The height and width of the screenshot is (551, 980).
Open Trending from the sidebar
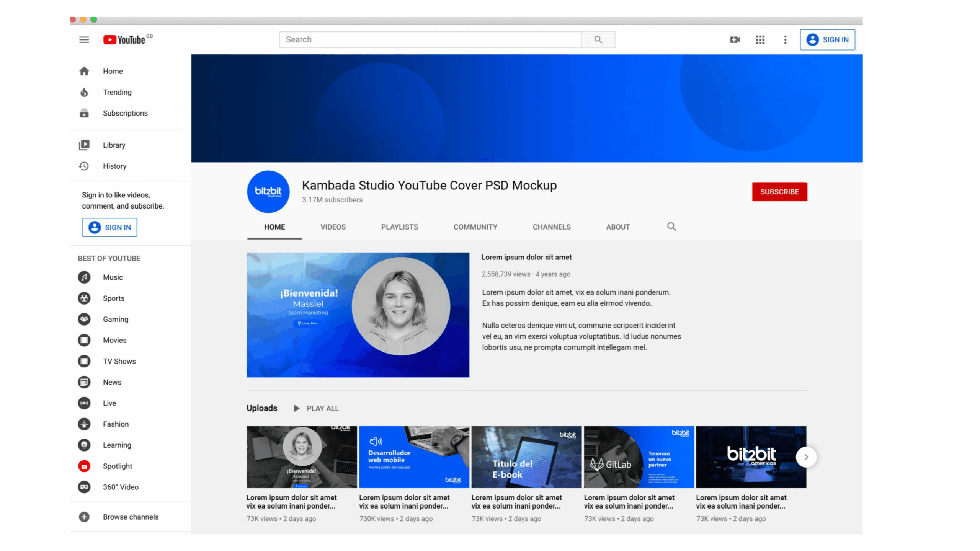tap(117, 92)
